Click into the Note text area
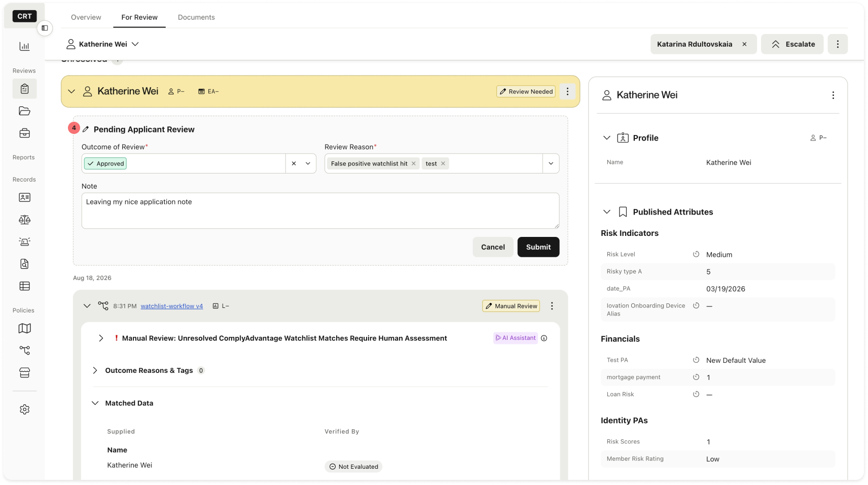This screenshot has width=868, height=485. (320, 211)
